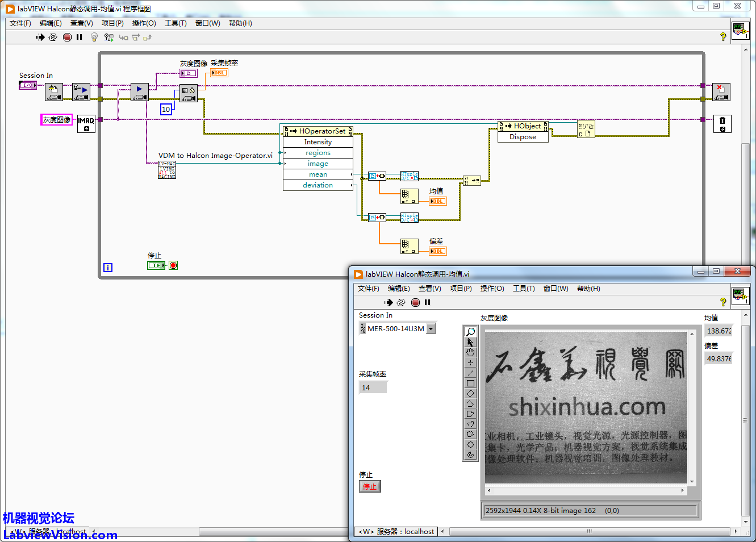Toggle Retain Wire Values button
Viewport: 756px width, 542px height.
click(108, 37)
